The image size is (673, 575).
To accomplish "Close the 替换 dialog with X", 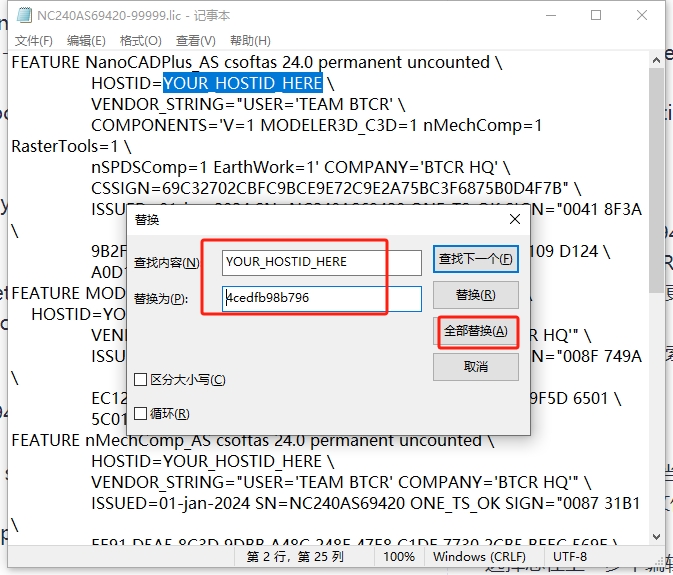I will tap(515, 219).
